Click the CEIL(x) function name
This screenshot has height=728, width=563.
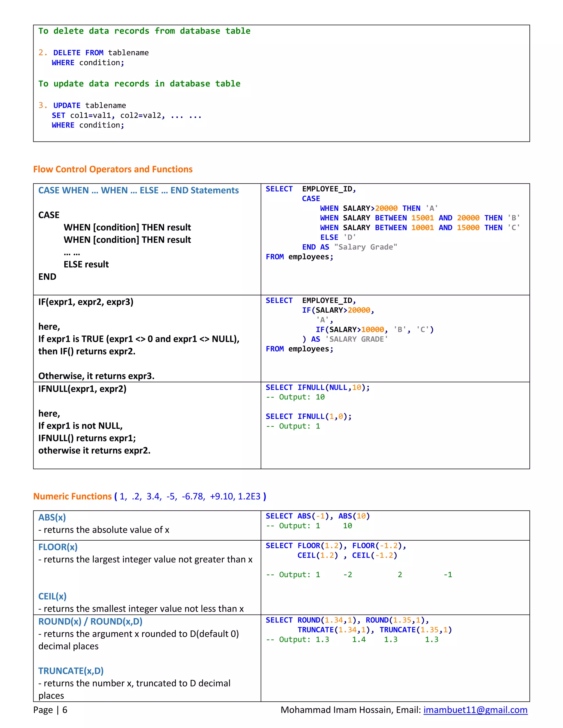pyautogui.click(x=52, y=596)
